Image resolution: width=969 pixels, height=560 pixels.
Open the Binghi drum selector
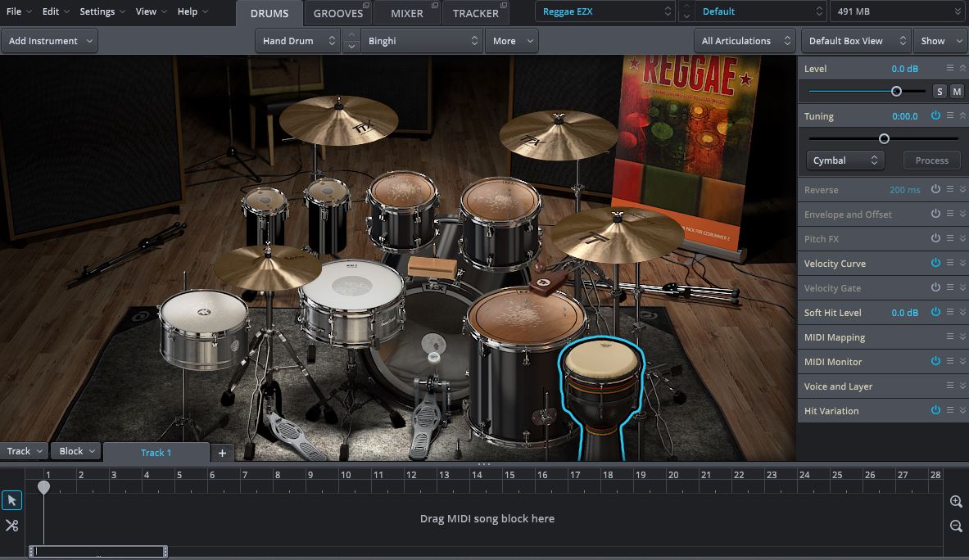point(422,41)
